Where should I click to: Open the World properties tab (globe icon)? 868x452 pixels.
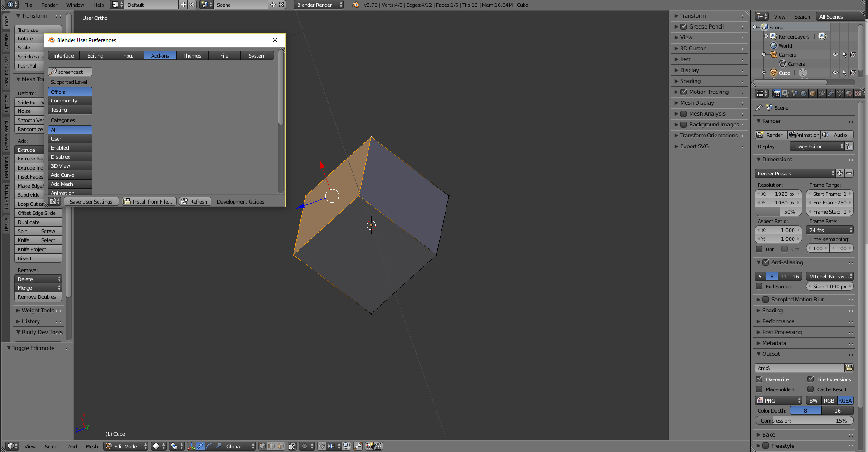pyautogui.click(x=804, y=93)
